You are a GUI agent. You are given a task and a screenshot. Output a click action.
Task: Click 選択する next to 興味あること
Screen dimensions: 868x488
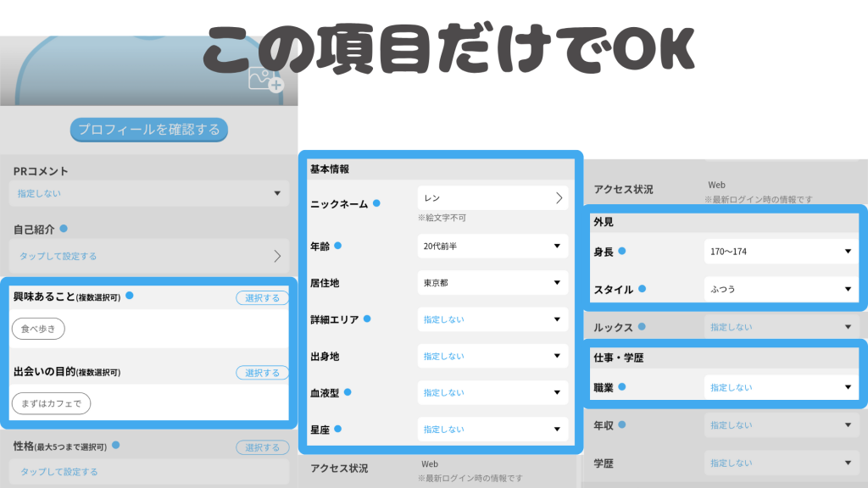pos(262,298)
